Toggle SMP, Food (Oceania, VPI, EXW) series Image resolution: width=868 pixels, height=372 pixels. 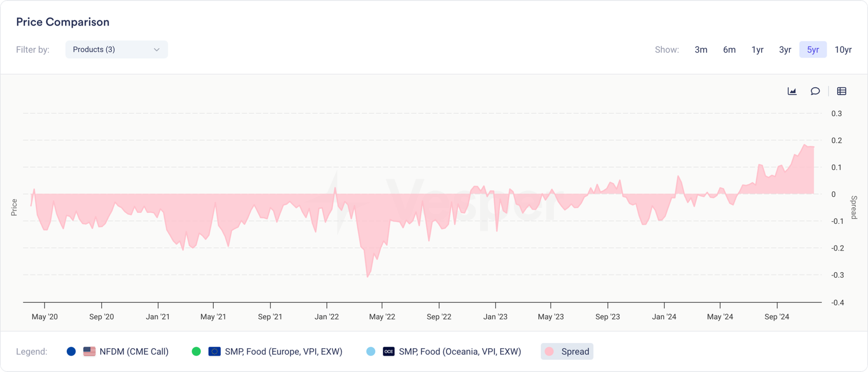(459, 351)
